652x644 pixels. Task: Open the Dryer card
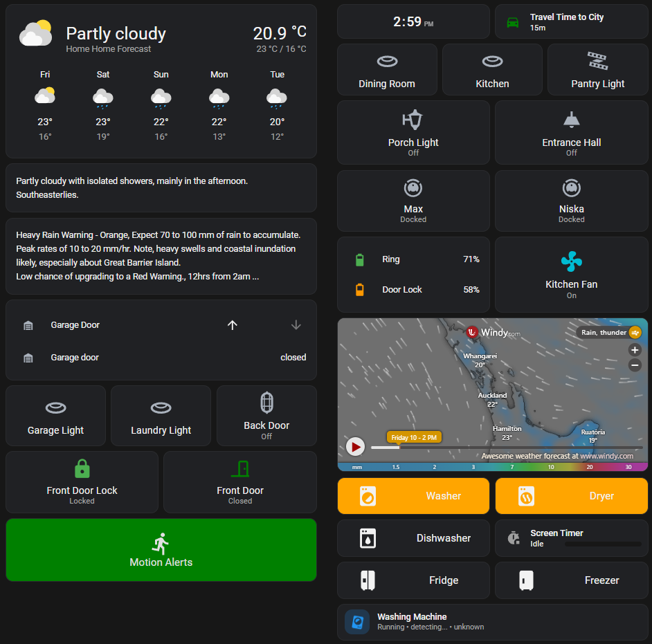click(571, 496)
